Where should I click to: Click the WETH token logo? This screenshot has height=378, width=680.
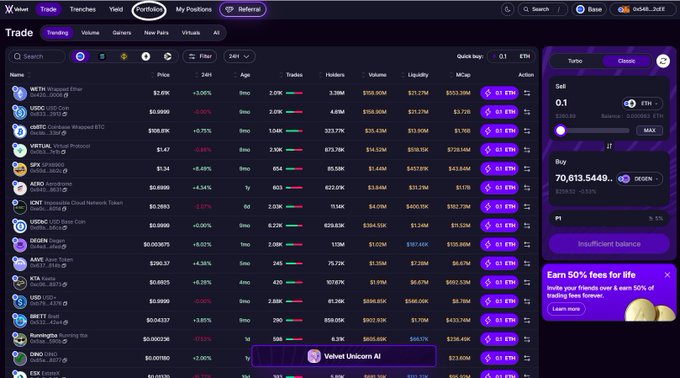click(x=19, y=93)
